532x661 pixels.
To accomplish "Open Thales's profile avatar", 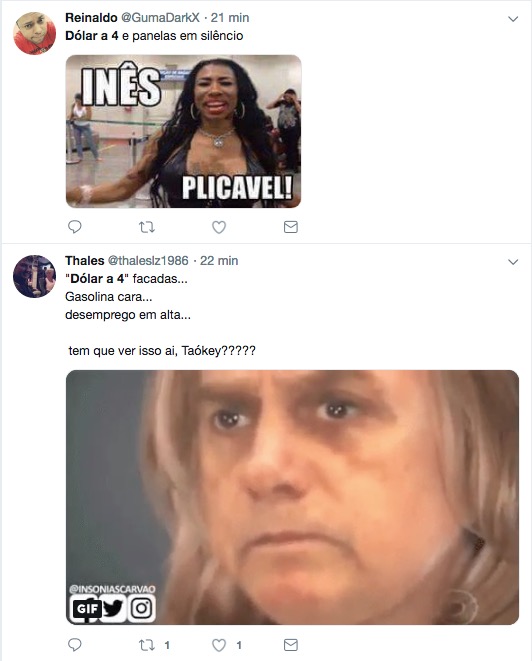I will point(35,276).
